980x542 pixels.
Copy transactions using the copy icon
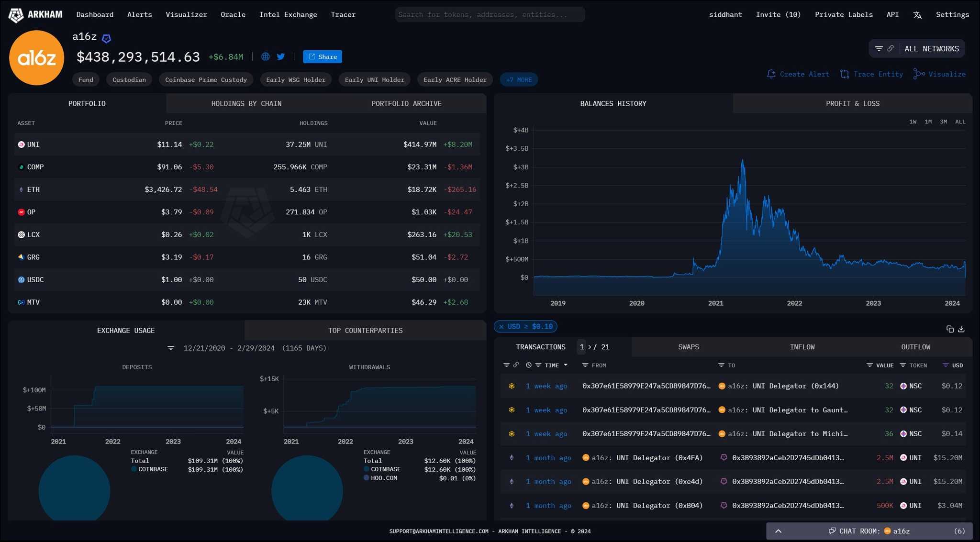tap(950, 329)
